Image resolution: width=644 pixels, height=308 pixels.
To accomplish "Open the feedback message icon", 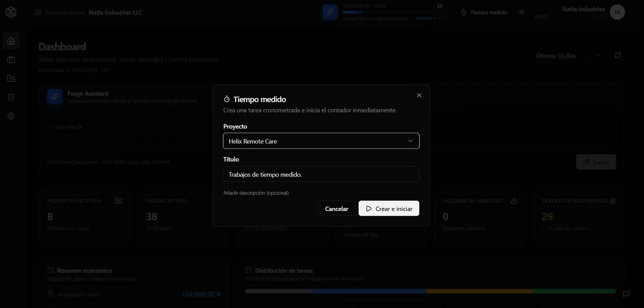I will coord(626,294).
